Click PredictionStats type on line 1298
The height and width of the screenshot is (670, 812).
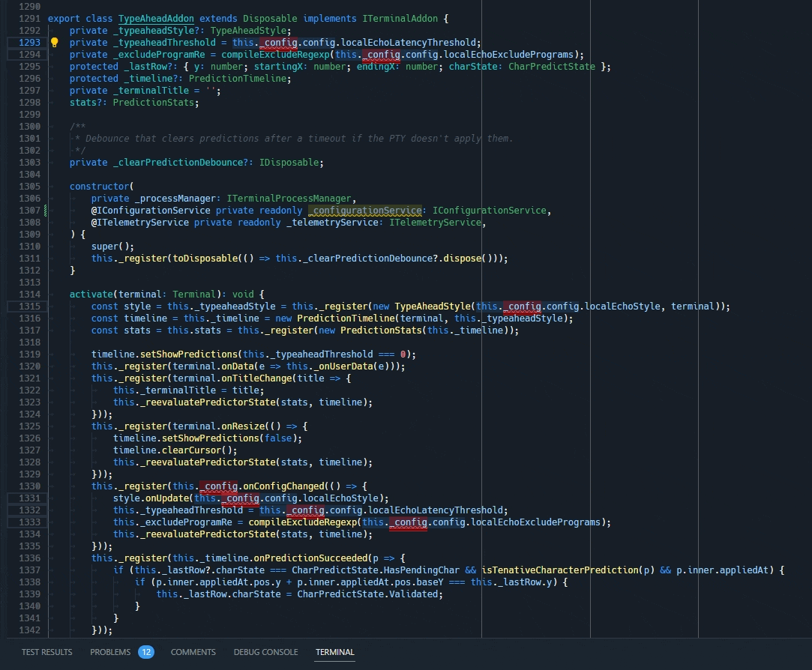click(153, 103)
